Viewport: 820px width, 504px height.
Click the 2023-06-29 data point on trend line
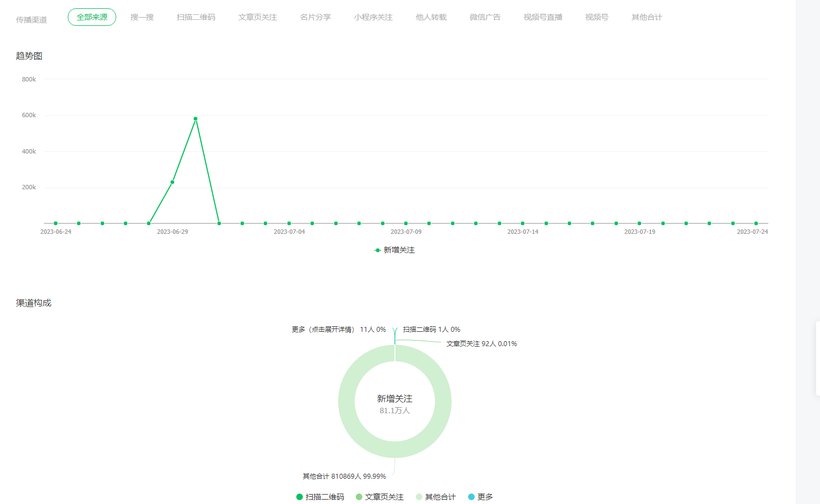(x=172, y=182)
